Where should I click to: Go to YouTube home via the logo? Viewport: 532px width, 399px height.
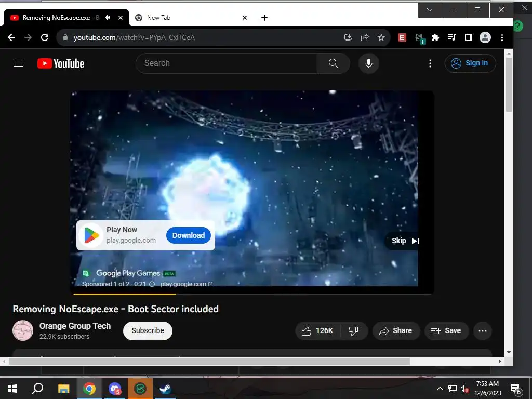pyautogui.click(x=61, y=63)
